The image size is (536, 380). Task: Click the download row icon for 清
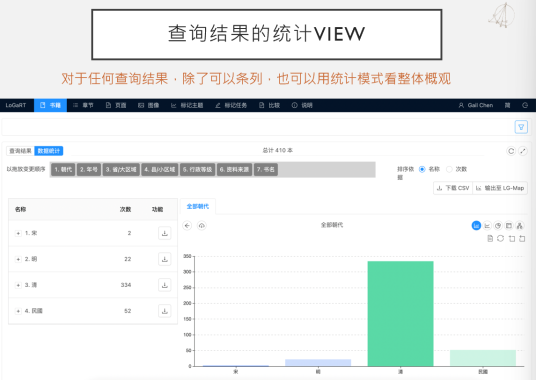(x=165, y=285)
